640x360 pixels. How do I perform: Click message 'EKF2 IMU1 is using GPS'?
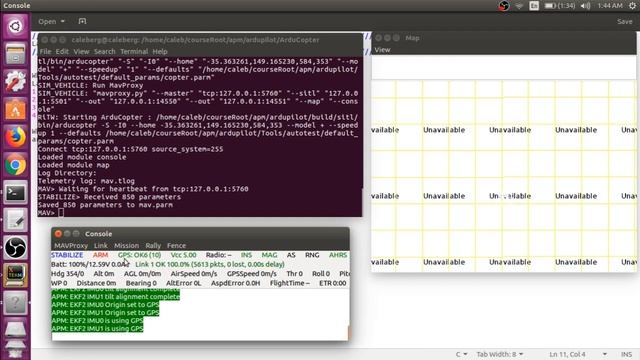click(97, 328)
